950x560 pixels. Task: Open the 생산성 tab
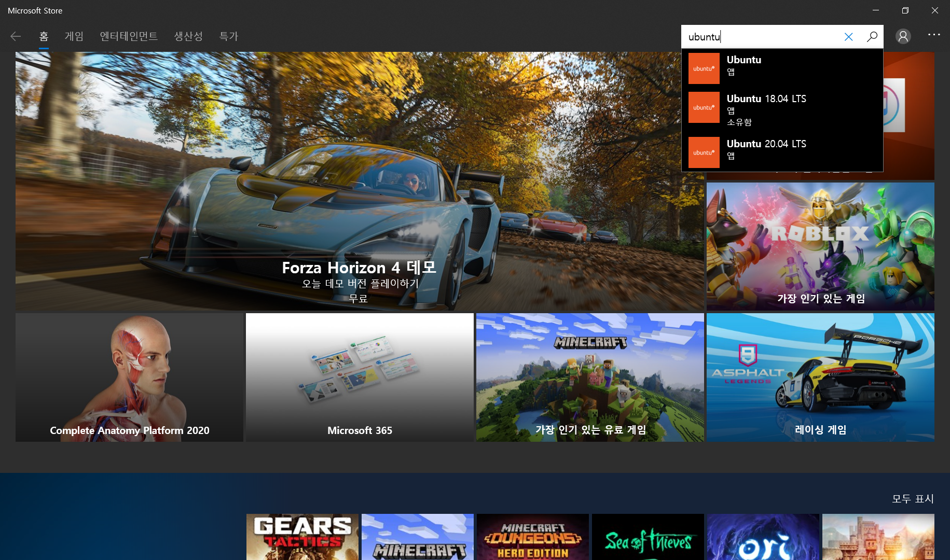point(188,36)
